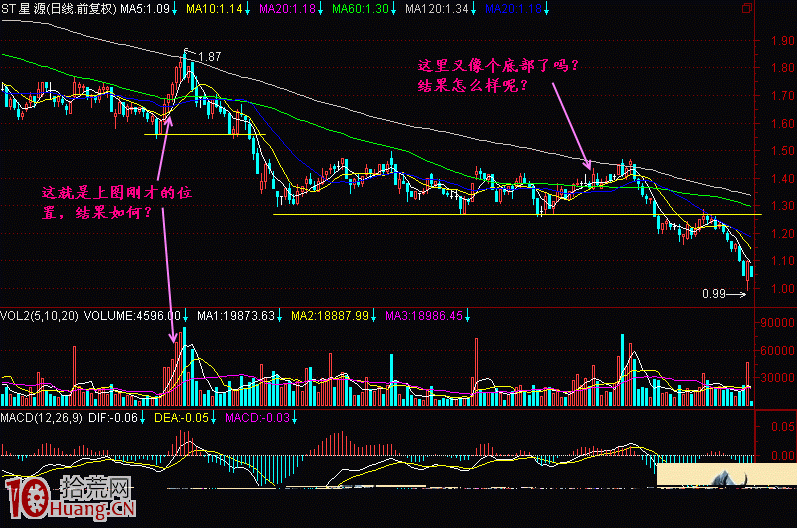The height and width of the screenshot is (528, 797).
Task: Click the magenta MA3:18986.45 label
Action: coord(424,316)
